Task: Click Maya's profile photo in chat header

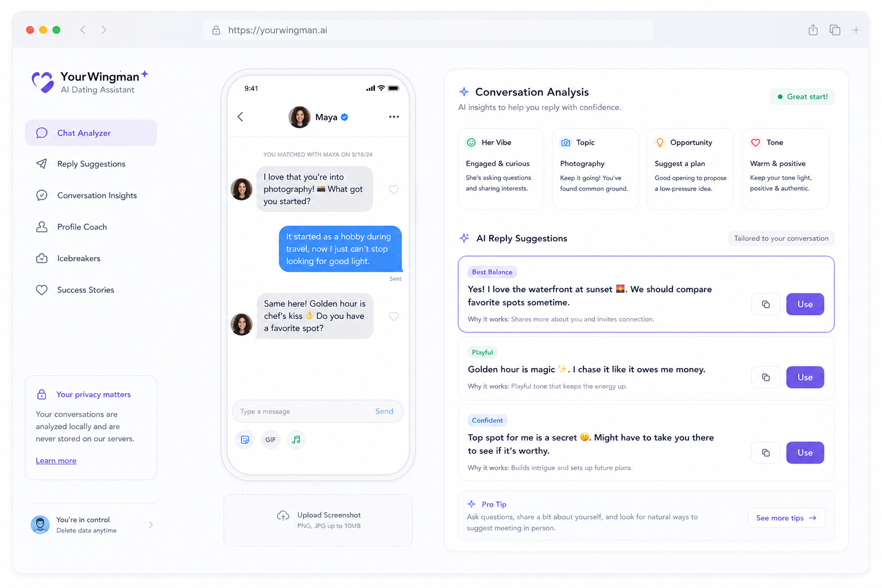Action: [299, 117]
